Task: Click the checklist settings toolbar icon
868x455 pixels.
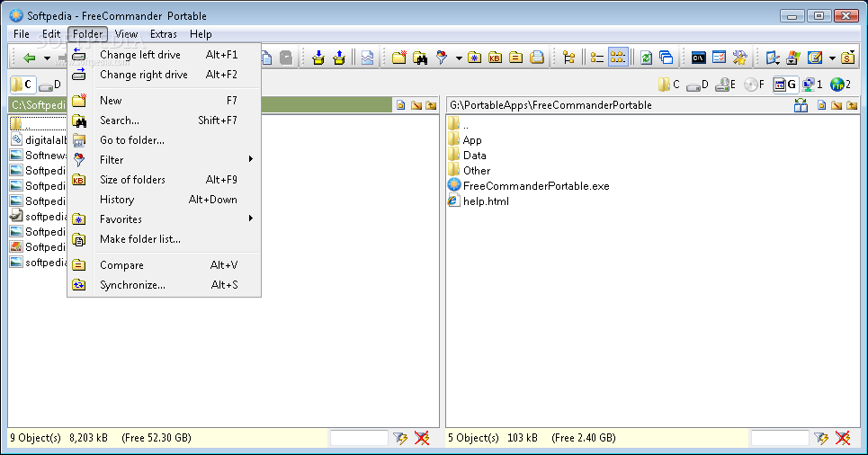Action: point(719,58)
